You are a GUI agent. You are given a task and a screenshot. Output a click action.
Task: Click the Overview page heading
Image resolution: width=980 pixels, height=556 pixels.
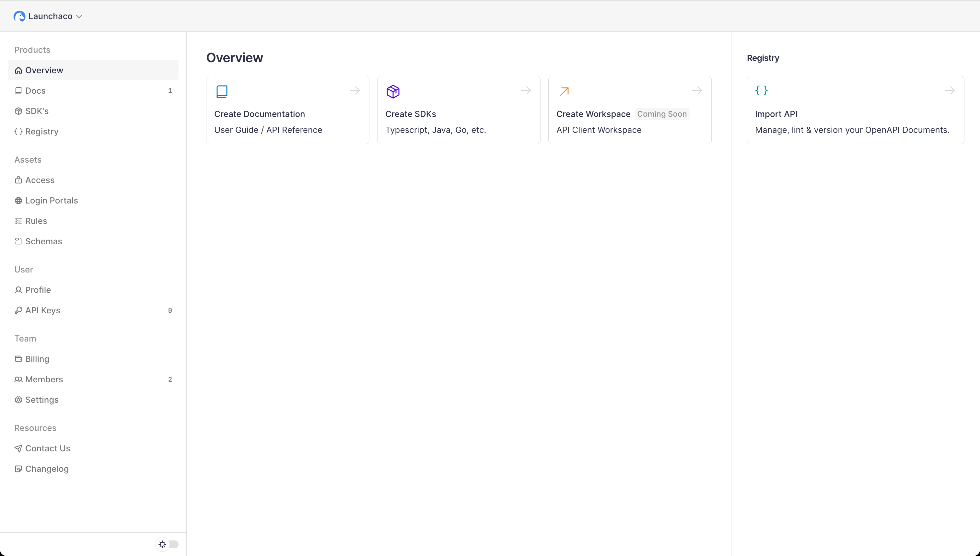pos(235,58)
